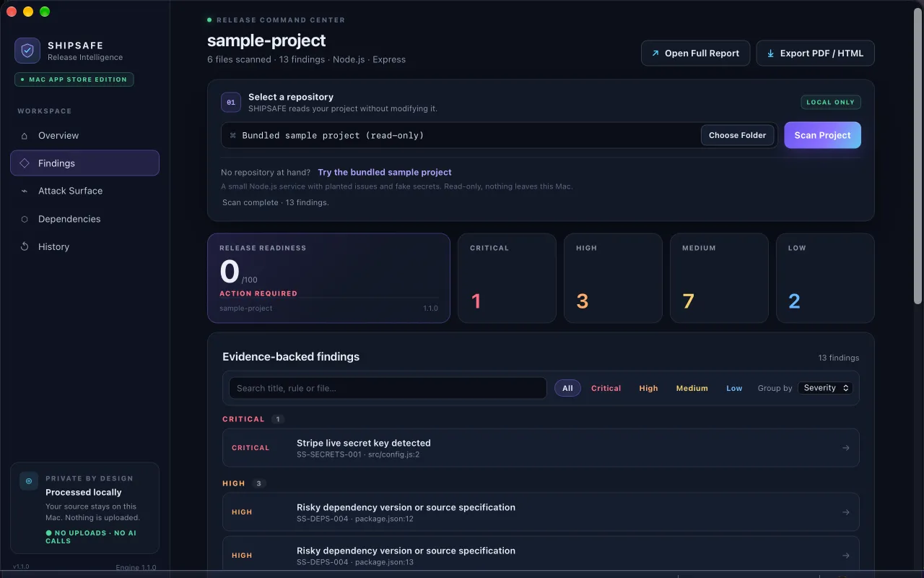Click the command symbol in repository path field
The image size is (924, 578).
[232, 135]
